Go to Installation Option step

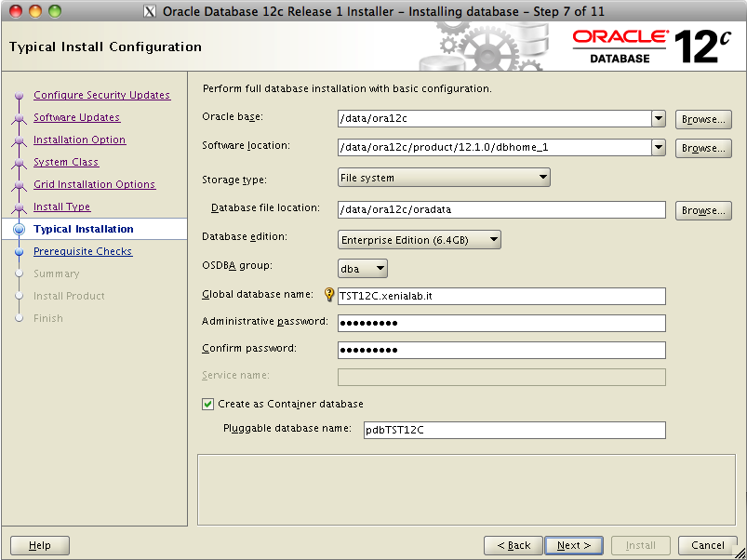click(80, 140)
